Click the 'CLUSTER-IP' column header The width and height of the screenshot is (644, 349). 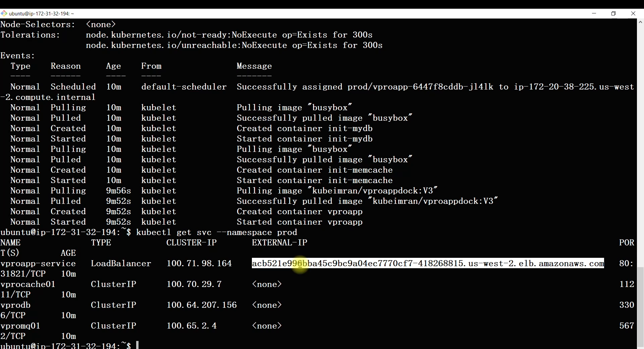192,243
